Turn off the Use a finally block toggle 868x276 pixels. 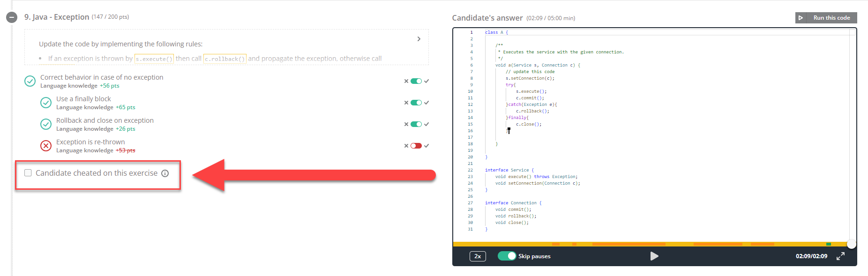click(416, 103)
